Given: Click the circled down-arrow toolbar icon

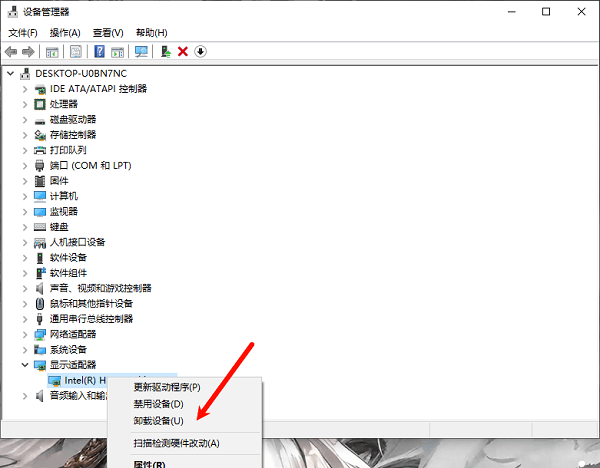Looking at the screenshot, I should (x=200, y=51).
